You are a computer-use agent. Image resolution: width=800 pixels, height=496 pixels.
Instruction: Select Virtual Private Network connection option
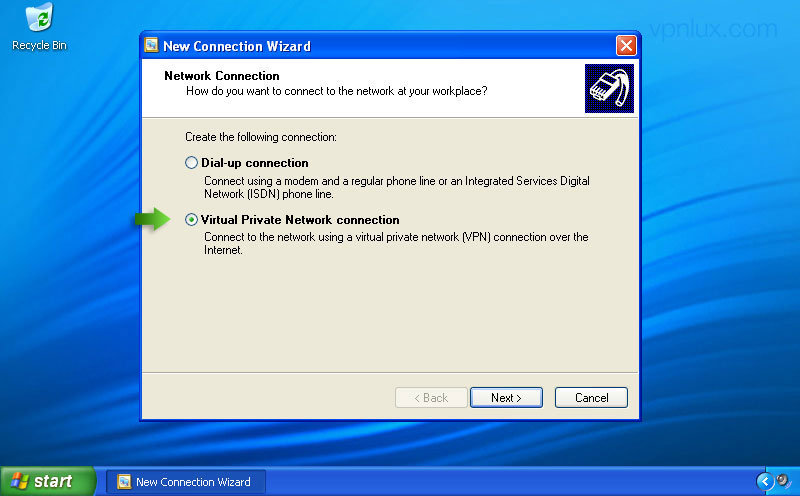tap(191, 220)
